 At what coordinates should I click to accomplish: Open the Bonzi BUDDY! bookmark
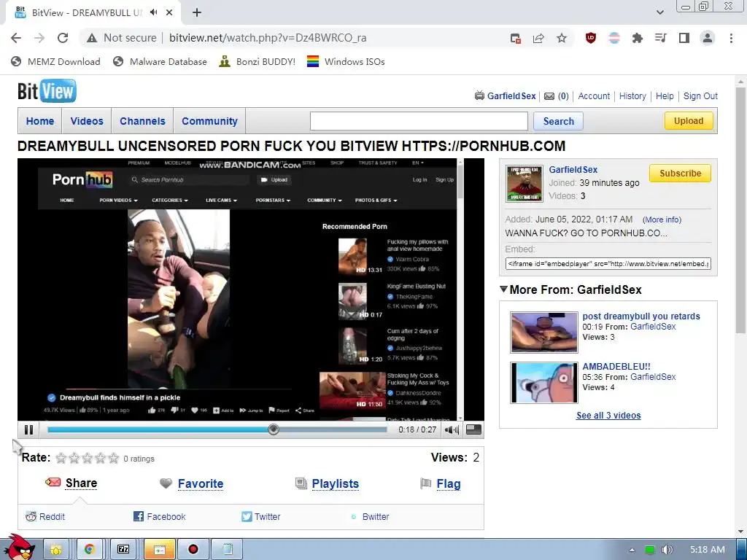pyautogui.click(x=258, y=61)
